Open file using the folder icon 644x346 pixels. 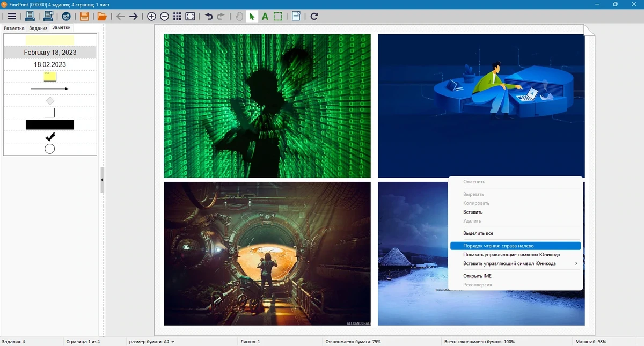(101, 16)
